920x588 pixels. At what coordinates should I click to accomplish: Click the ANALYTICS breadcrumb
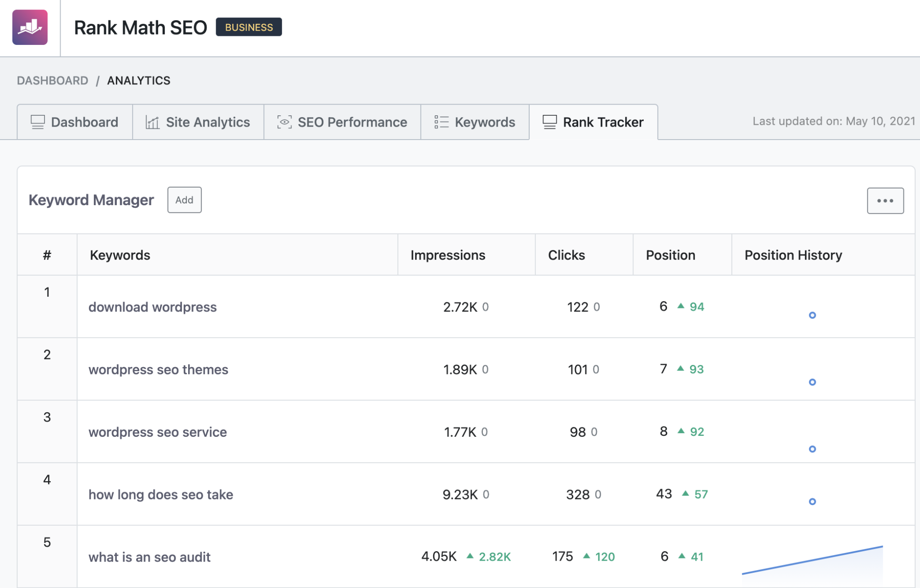point(139,80)
